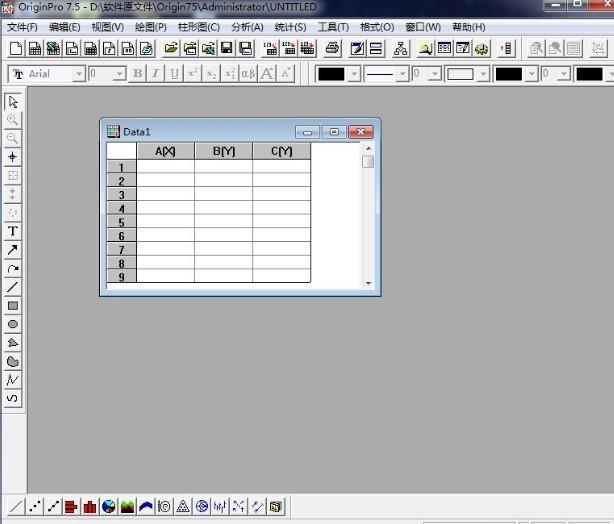Open the 文件(F) menu

22,27
